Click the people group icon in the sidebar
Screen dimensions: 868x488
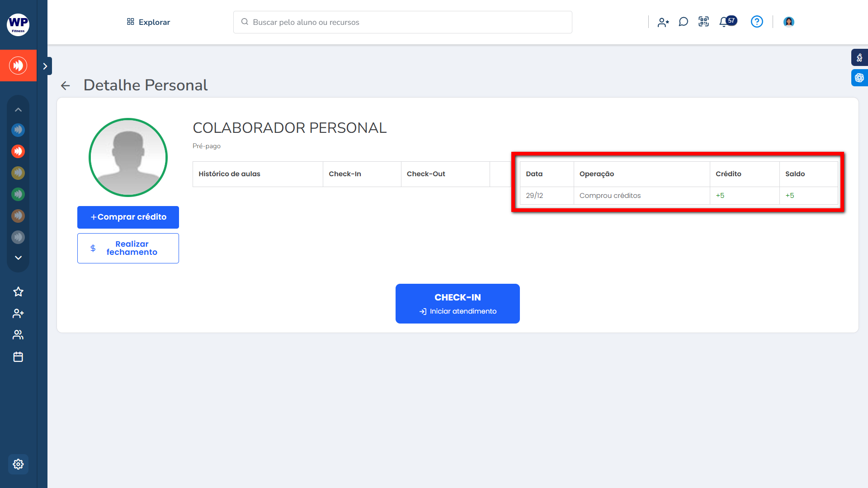point(18,335)
